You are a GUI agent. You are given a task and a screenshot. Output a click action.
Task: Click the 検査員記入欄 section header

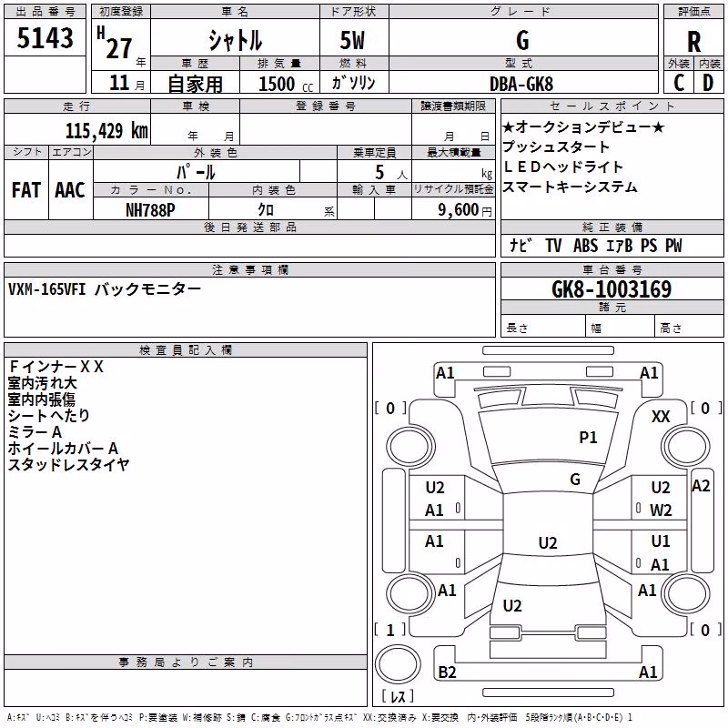[x=186, y=350]
